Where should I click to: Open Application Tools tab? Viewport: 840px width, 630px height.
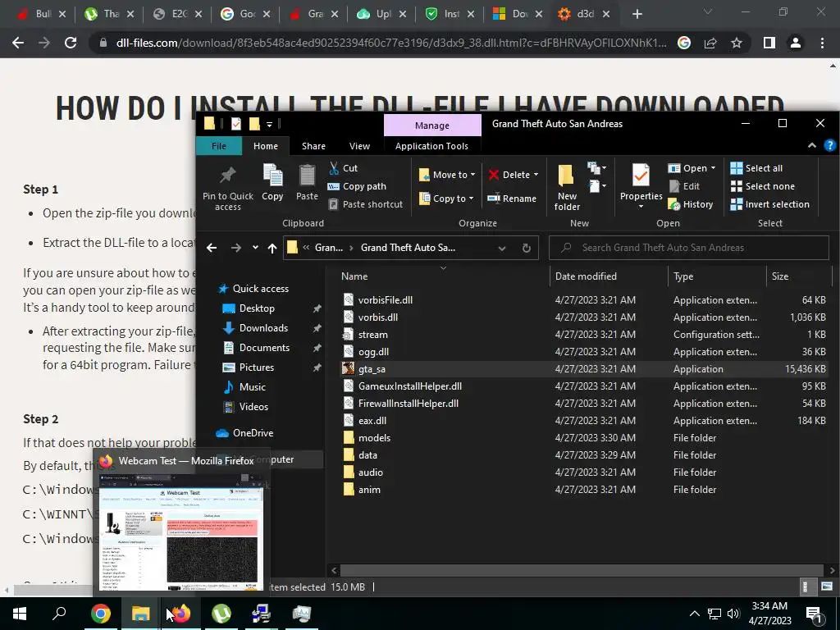coord(431,146)
